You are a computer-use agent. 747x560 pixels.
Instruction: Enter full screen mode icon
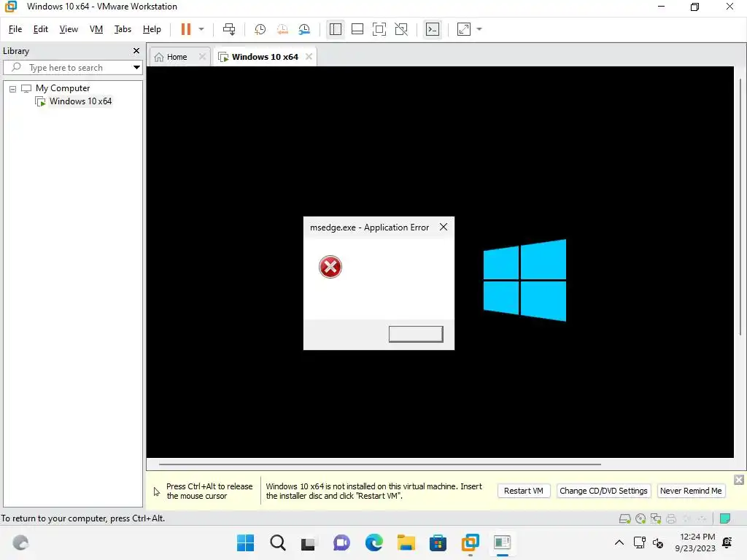coord(379,29)
